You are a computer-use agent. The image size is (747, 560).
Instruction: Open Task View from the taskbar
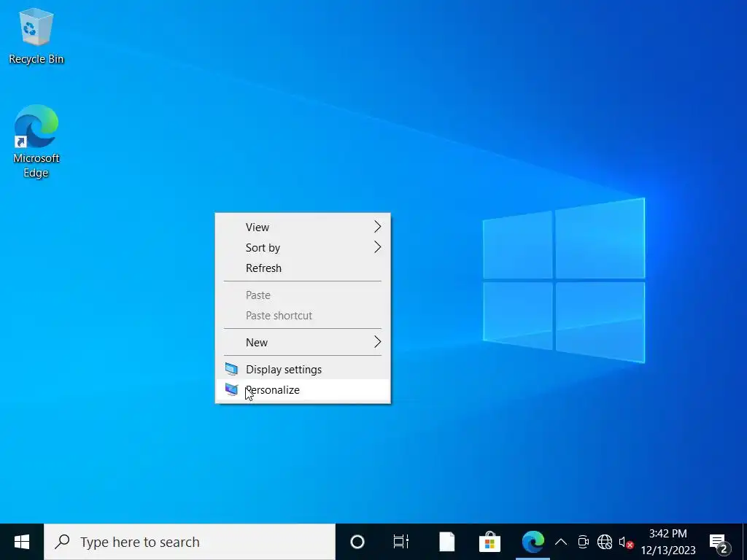[400, 542]
